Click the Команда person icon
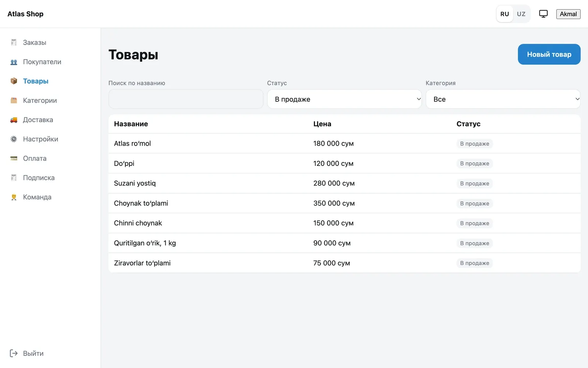This screenshot has width=588, height=368. coord(14,197)
